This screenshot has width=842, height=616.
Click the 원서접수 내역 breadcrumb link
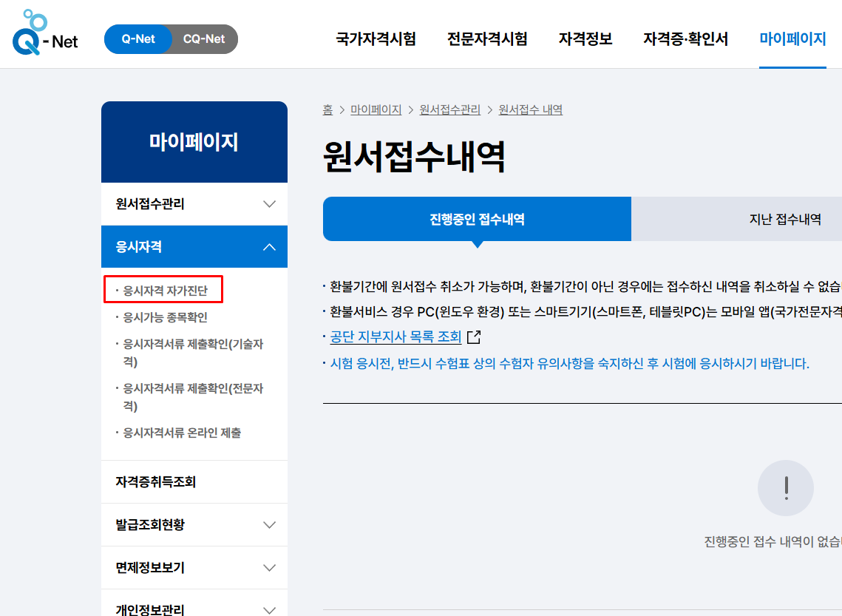(531, 109)
